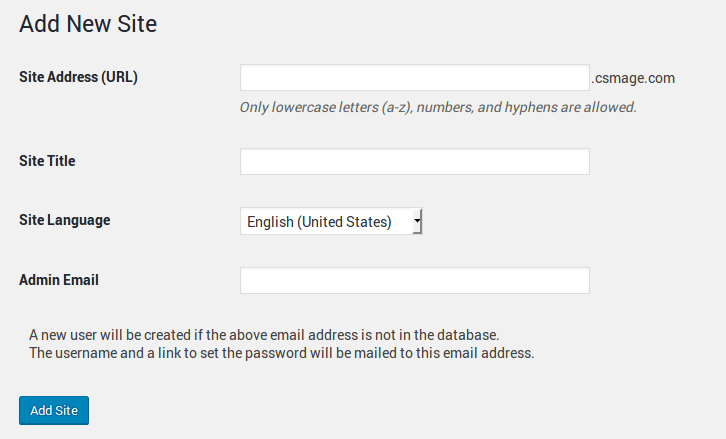Click the word 'database' in the notice
The image size is (726, 439).
coord(464,334)
